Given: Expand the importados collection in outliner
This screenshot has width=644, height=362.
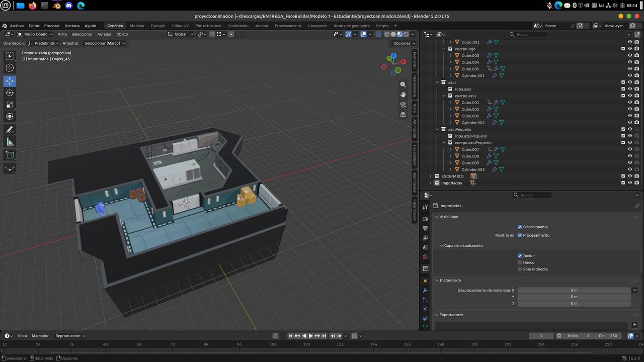Looking at the screenshot, I should tap(430, 183).
